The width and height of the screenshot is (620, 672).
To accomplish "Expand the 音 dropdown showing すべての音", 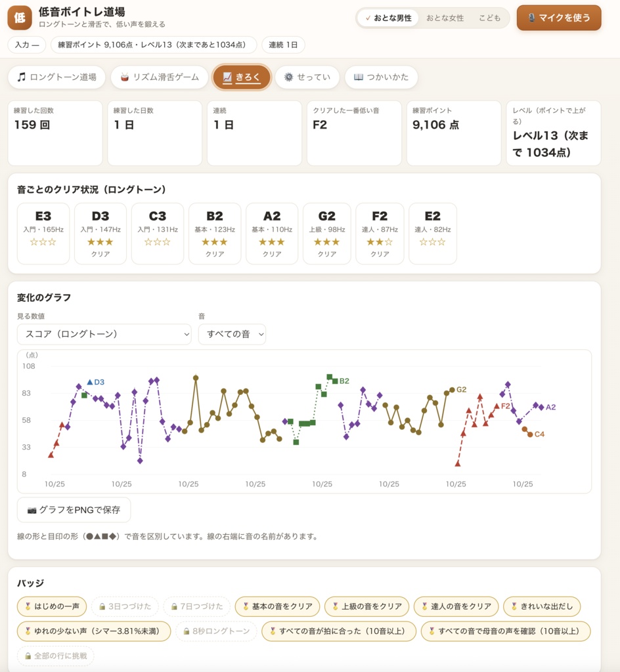I will tap(232, 334).
